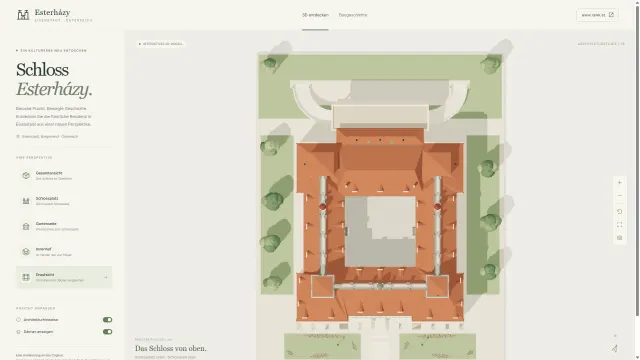Viewport: 640px width, 360px height.
Task: Click the Gesamtansicht cube icon
Action: 26,176
